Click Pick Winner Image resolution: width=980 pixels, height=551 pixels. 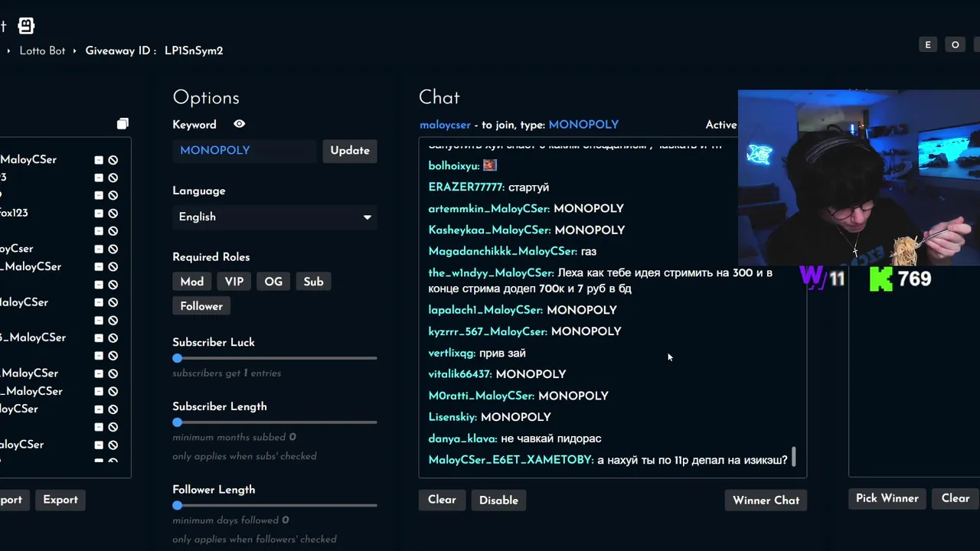point(887,498)
